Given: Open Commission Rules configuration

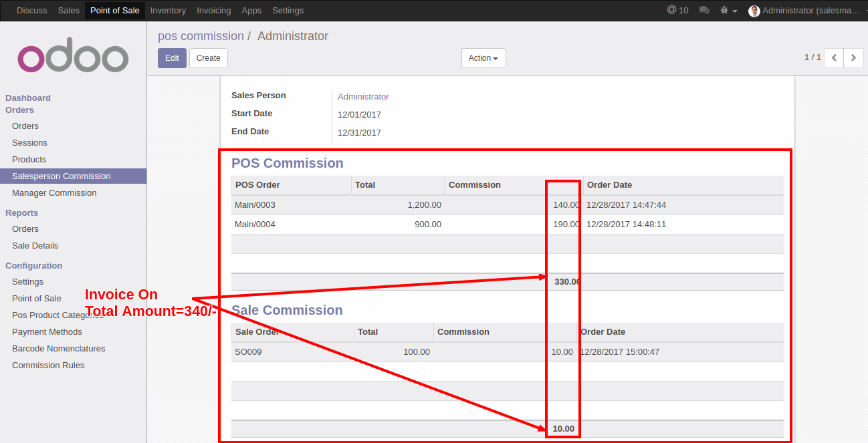Looking at the screenshot, I should pyautogui.click(x=48, y=365).
